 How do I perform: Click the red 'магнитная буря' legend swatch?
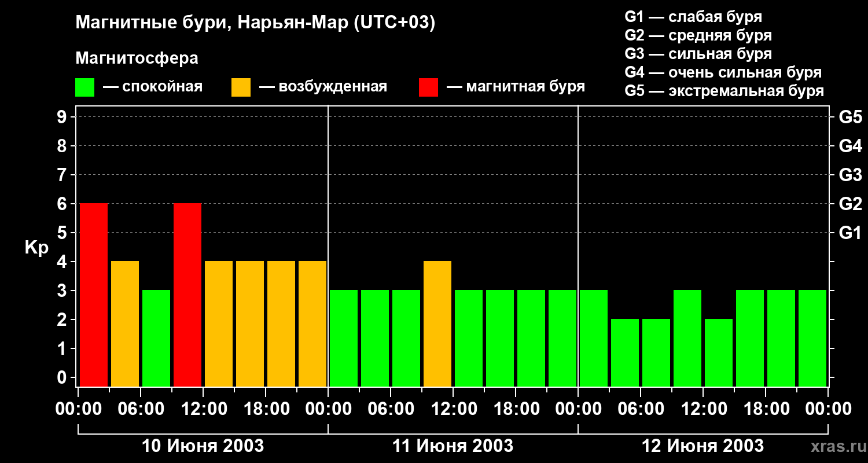[428, 87]
